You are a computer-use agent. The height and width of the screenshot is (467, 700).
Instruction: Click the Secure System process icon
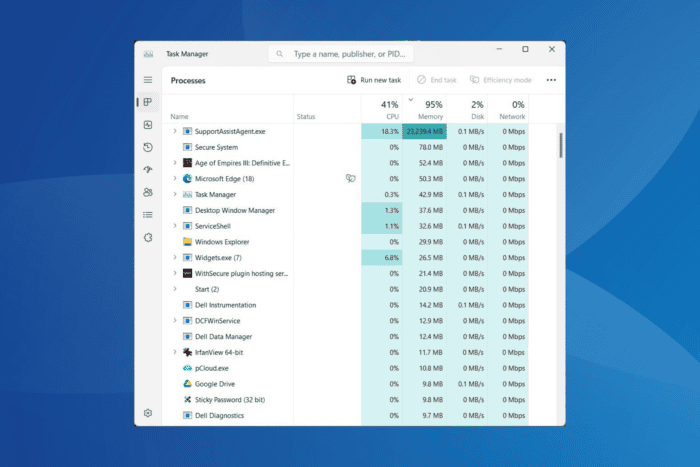point(188,147)
